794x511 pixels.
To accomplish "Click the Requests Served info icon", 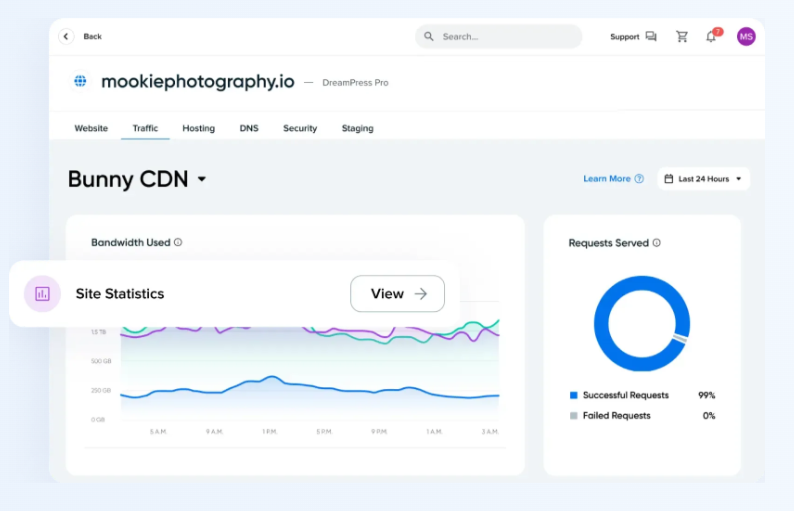I will 657,243.
